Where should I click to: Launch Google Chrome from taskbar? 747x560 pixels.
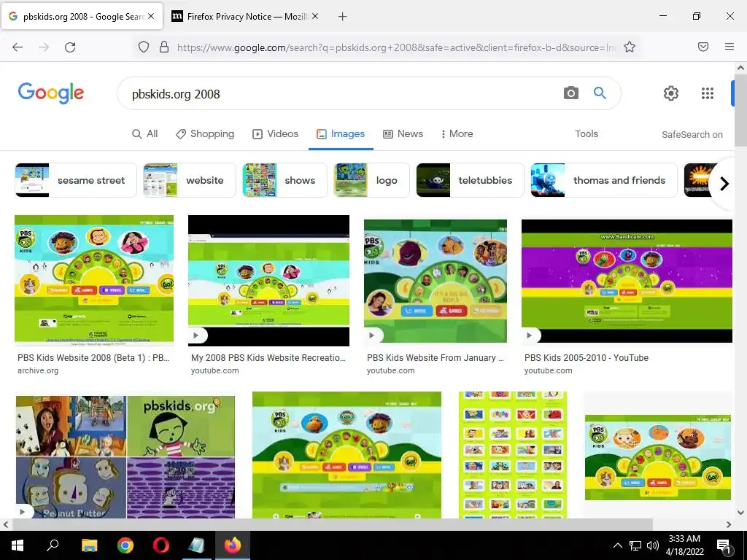(125, 545)
